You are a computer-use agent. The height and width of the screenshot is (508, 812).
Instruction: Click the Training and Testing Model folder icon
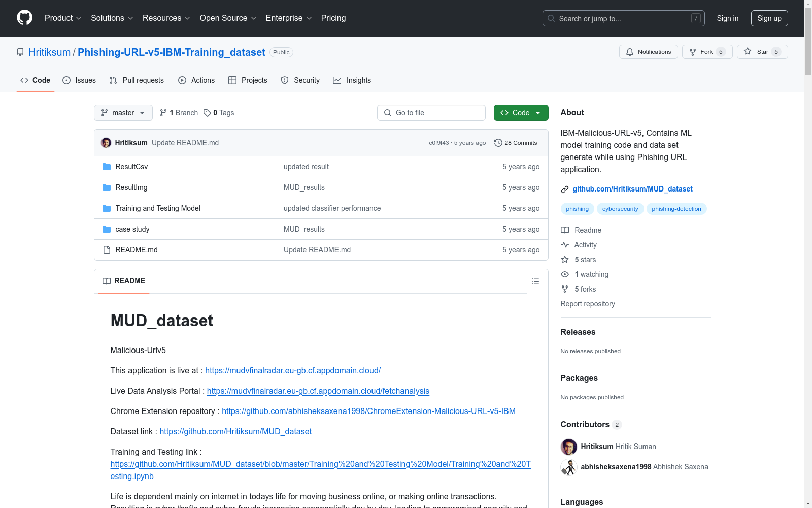point(107,208)
